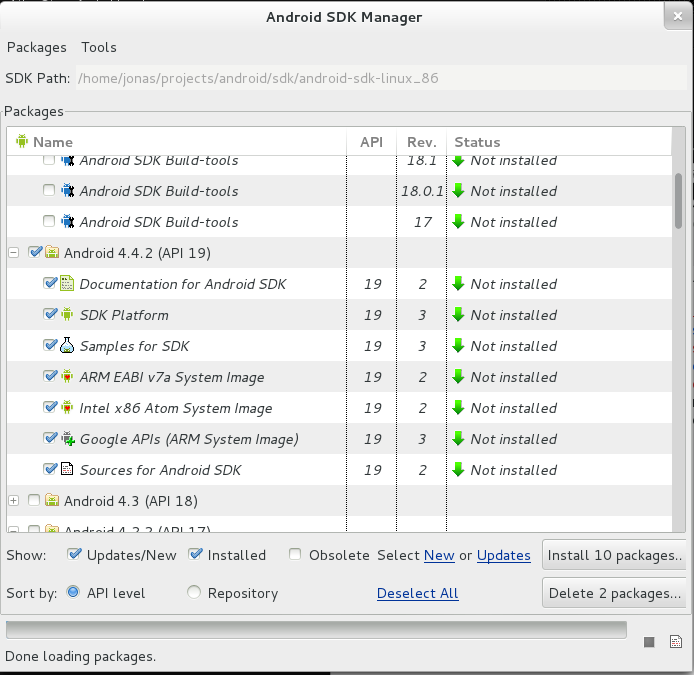Click the package list vertical scrollbar thumb
The height and width of the screenshot is (675, 694).
coord(678,201)
